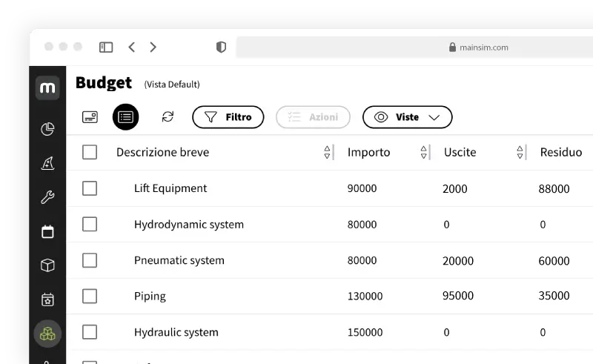The width and height of the screenshot is (593, 364).
Task: Click the mainsim.com address bar
Action: pyautogui.click(x=414, y=47)
